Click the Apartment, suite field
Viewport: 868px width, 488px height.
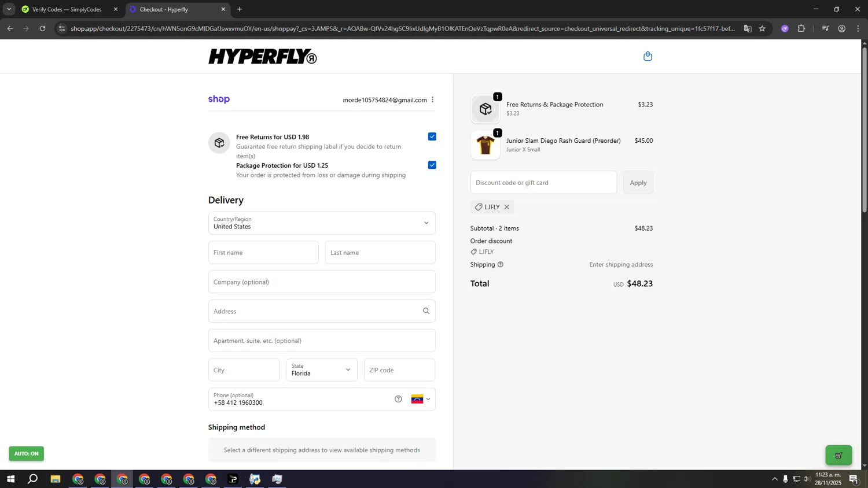[x=322, y=341]
